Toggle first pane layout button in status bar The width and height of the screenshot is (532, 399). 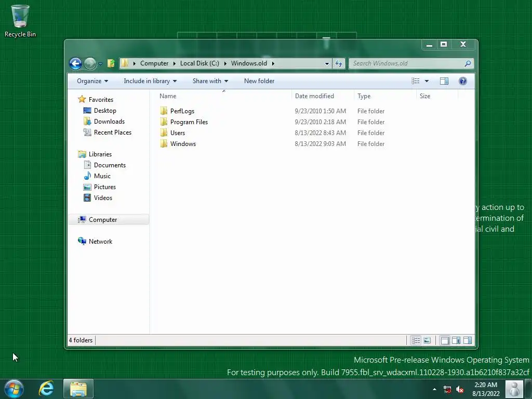click(x=445, y=340)
